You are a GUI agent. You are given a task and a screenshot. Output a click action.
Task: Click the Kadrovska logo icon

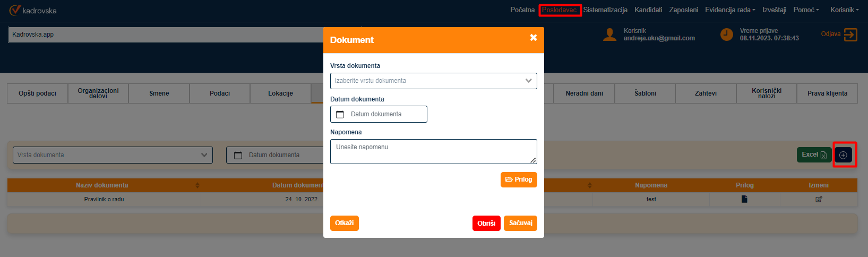point(15,10)
